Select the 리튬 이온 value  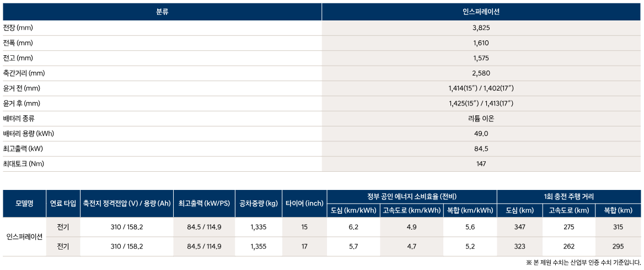pyautogui.click(x=481, y=119)
